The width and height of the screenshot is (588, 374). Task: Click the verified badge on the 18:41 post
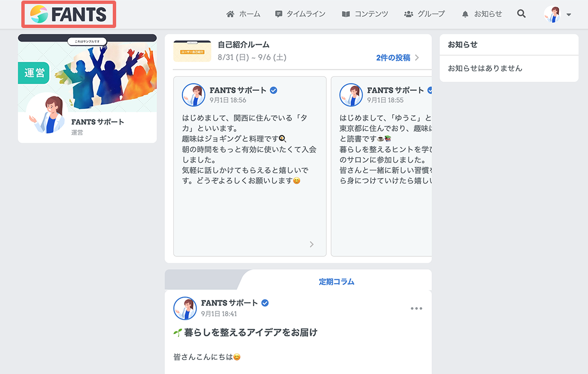[x=265, y=303]
